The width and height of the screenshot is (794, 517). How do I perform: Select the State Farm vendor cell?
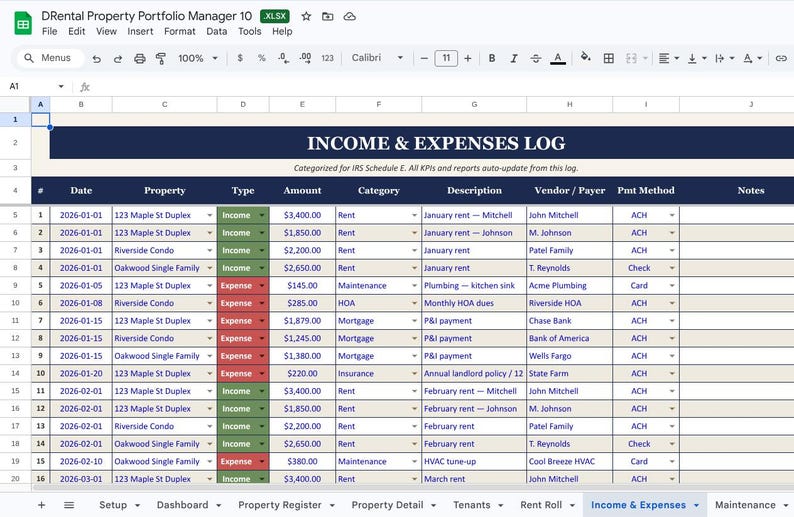tap(570, 374)
